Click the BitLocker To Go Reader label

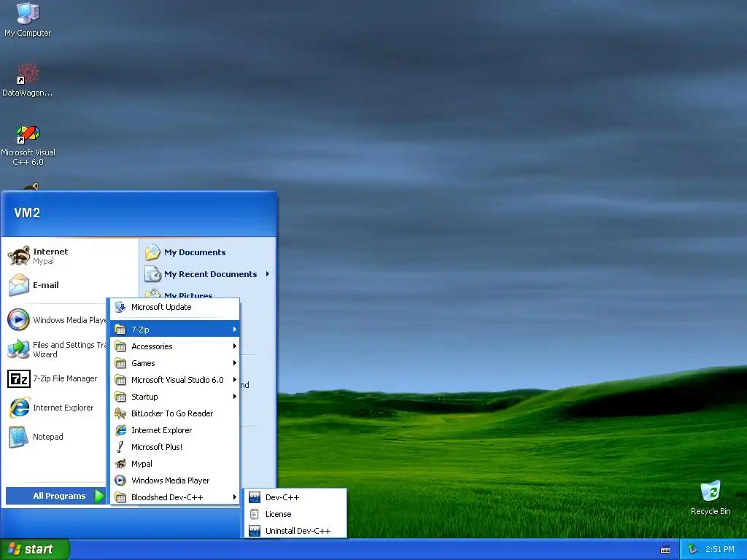pyautogui.click(x=172, y=413)
